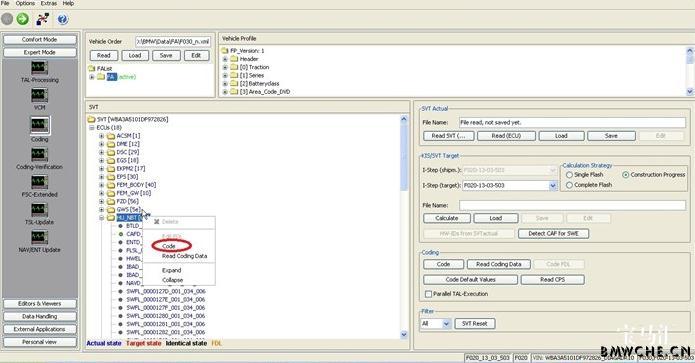Select the Single Flash radio button
Viewport: 695px width, 363px height.
(569, 175)
